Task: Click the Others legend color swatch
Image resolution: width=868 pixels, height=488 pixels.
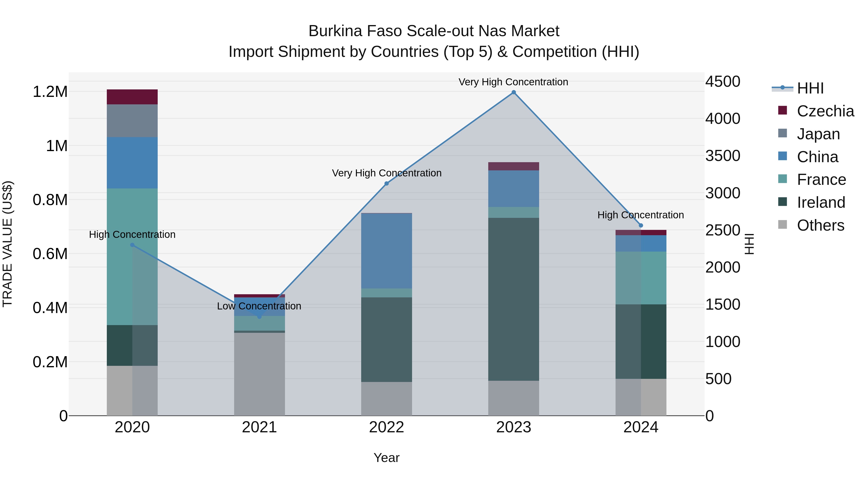Action: [782, 225]
